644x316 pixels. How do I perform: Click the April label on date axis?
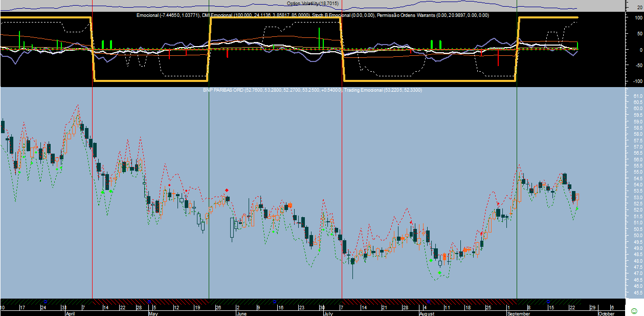71,313
